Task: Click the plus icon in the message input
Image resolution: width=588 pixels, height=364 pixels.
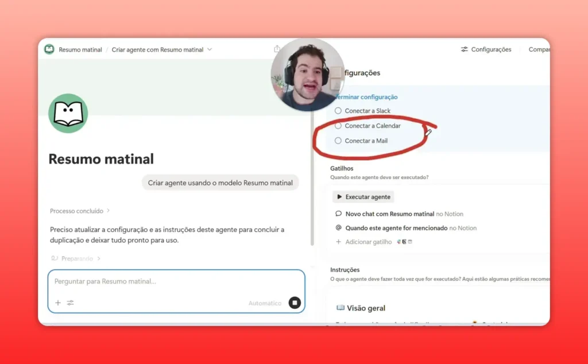Action: click(57, 303)
